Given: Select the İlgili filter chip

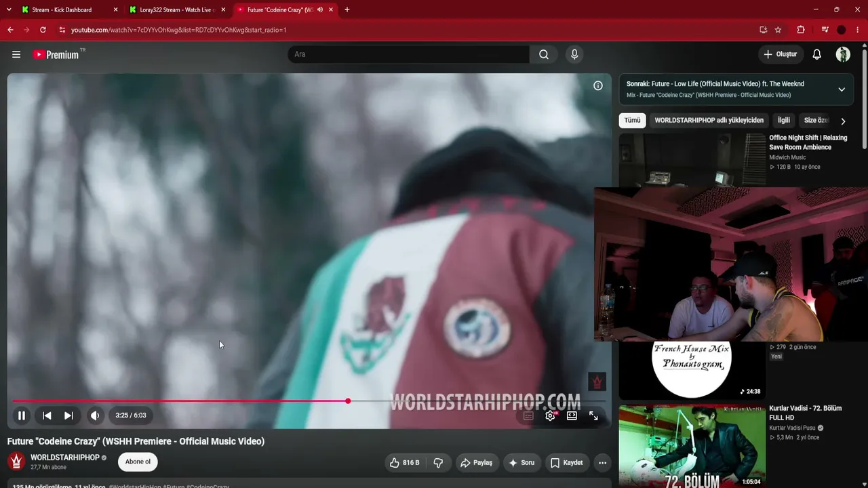Looking at the screenshot, I should coord(784,121).
